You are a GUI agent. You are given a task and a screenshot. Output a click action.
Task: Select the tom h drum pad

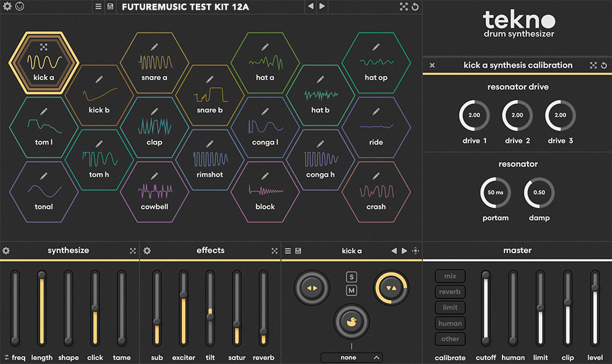[x=99, y=160]
